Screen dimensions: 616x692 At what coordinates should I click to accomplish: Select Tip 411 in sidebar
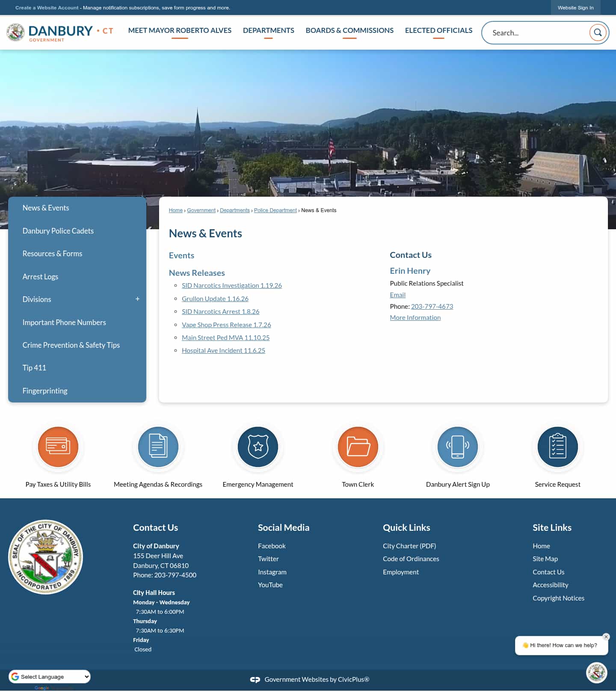click(x=34, y=368)
